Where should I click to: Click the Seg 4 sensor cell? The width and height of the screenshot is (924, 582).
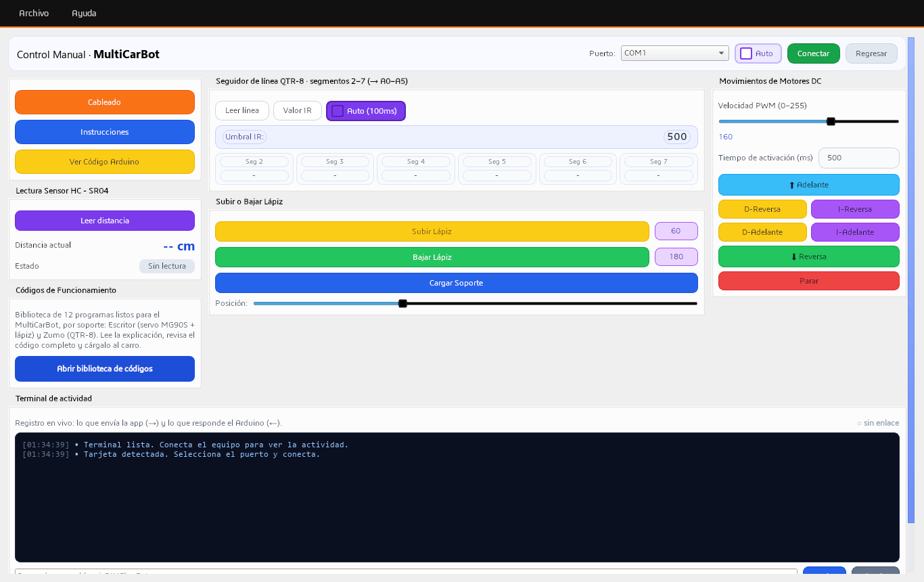(416, 169)
